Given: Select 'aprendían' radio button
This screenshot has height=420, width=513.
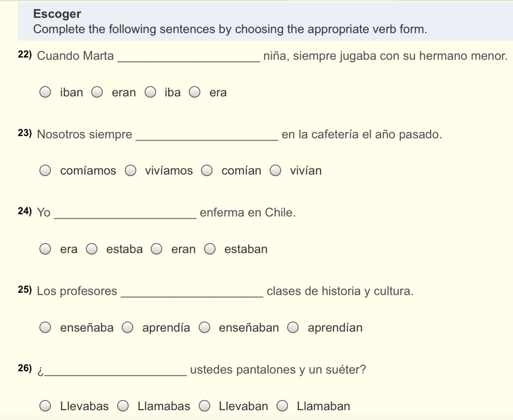Looking at the screenshot, I should point(293,328).
